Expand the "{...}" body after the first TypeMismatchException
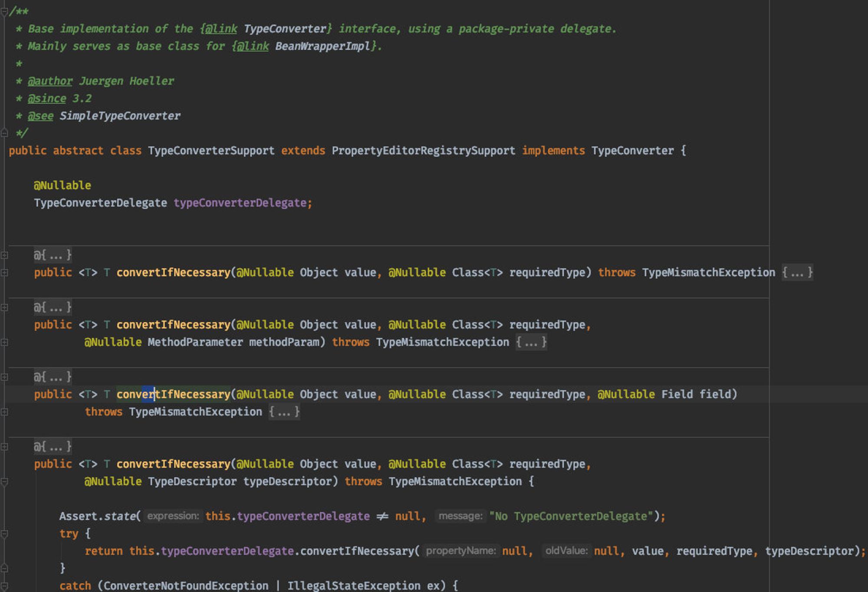The width and height of the screenshot is (868, 592). [797, 273]
